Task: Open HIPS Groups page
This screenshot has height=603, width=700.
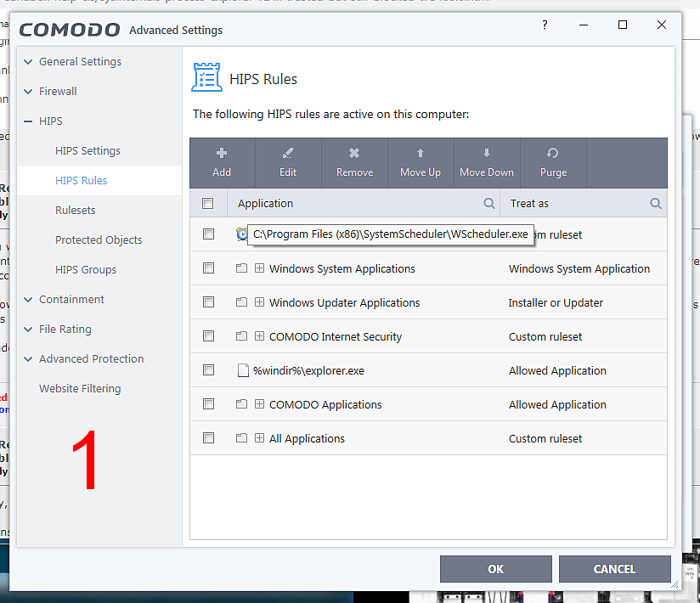Action: coord(86,269)
